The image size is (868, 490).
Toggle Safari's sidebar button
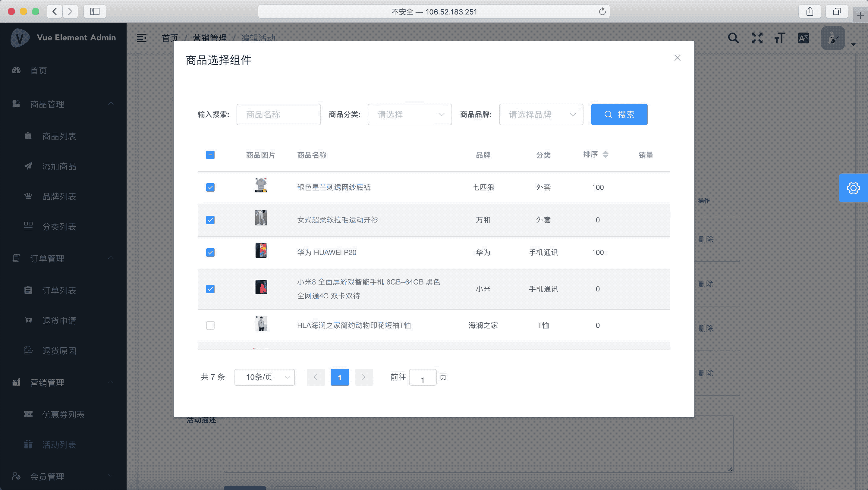95,11
